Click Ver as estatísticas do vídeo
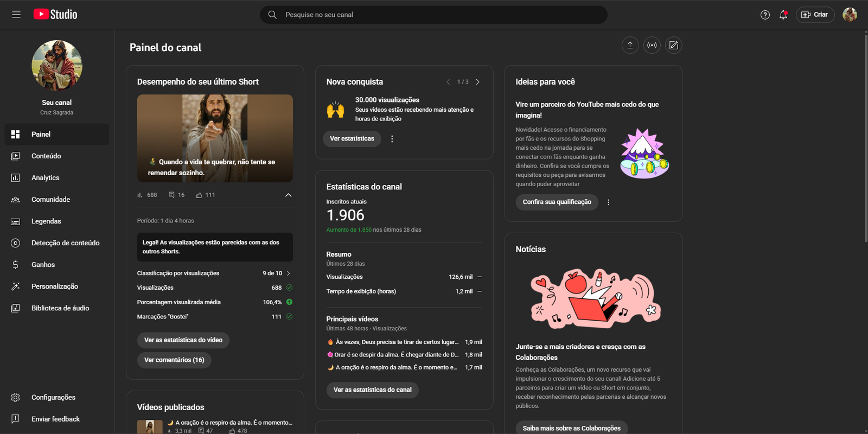 click(x=183, y=340)
